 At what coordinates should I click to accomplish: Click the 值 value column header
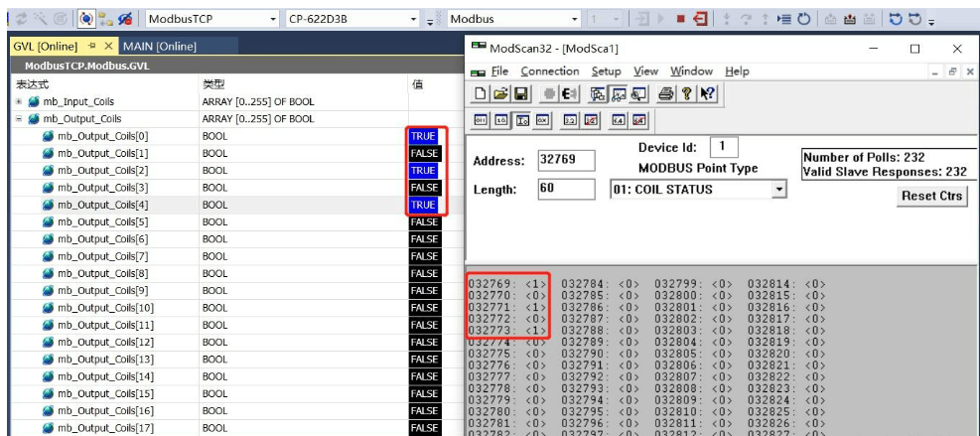pyautogui.click(x=418, y=83)
